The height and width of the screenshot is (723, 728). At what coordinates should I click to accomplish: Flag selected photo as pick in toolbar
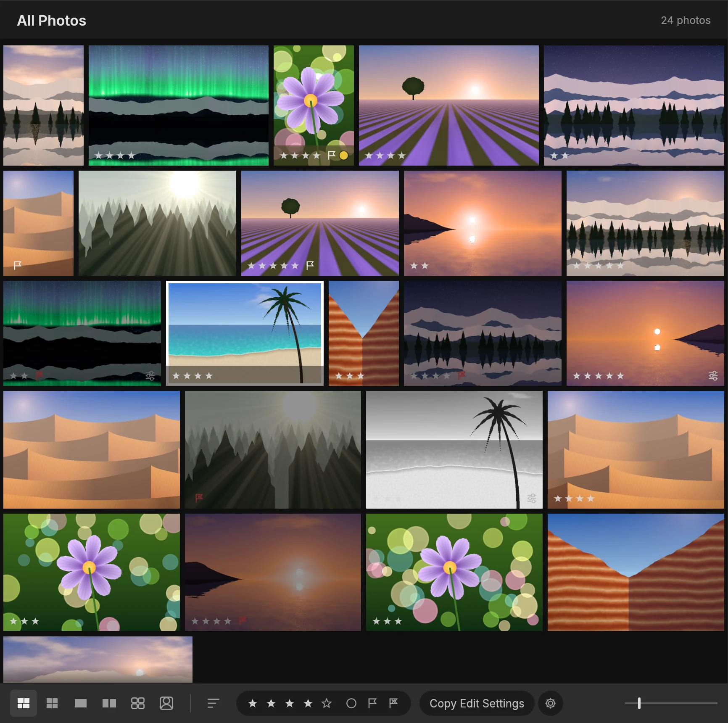pos(372,703)
